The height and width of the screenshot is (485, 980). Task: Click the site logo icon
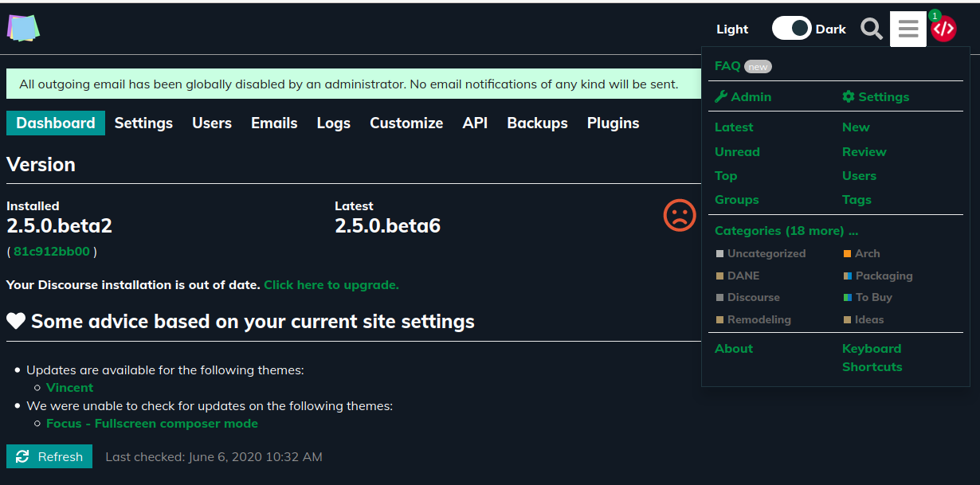(x=23, y=29)
